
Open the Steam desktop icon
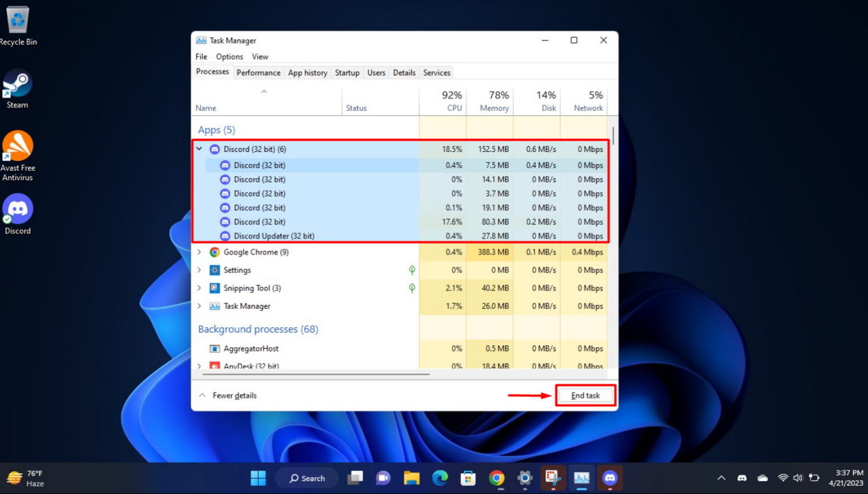click(x=17, y=82)
